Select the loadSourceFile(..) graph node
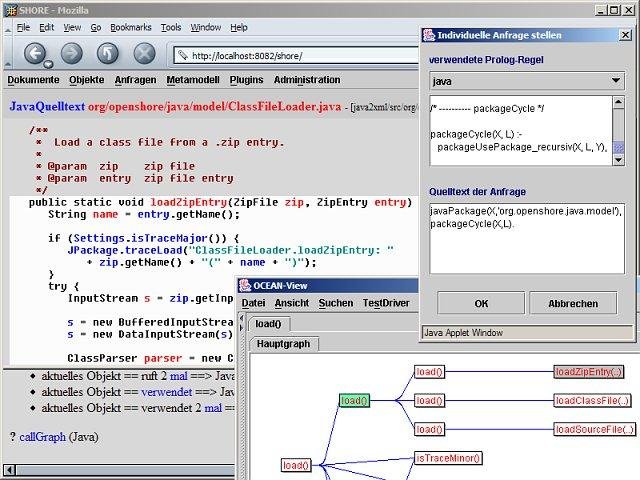This screenshot has width=640, height=480. (594, 429)
